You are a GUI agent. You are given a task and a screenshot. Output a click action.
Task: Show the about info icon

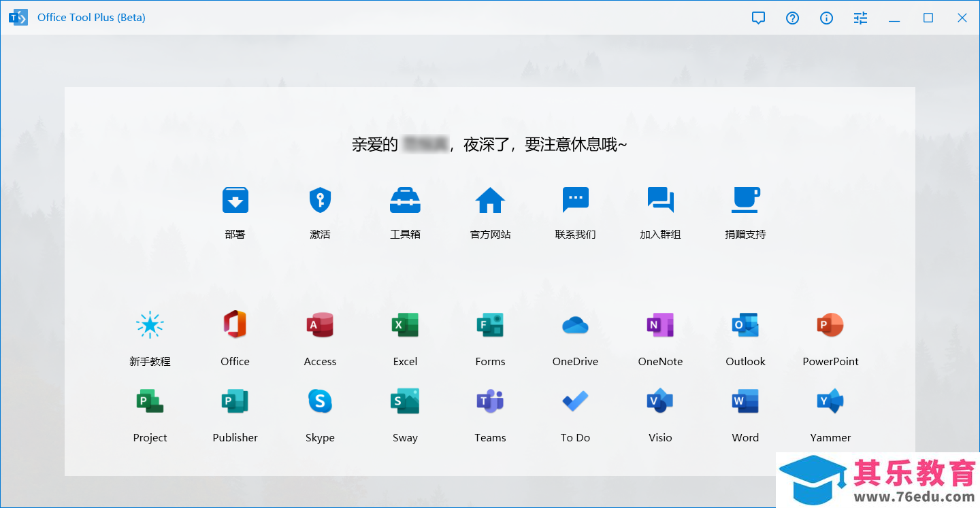coord(826,18)
